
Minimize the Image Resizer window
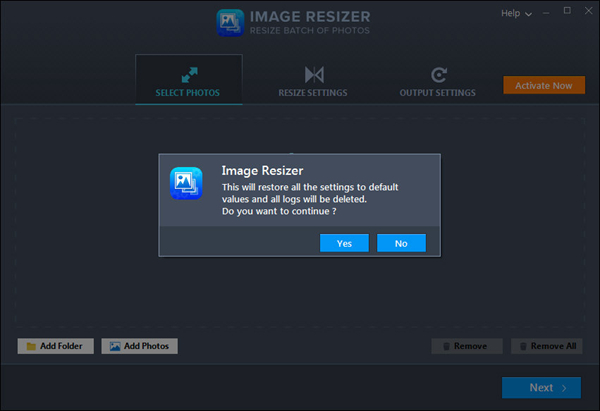546,13
